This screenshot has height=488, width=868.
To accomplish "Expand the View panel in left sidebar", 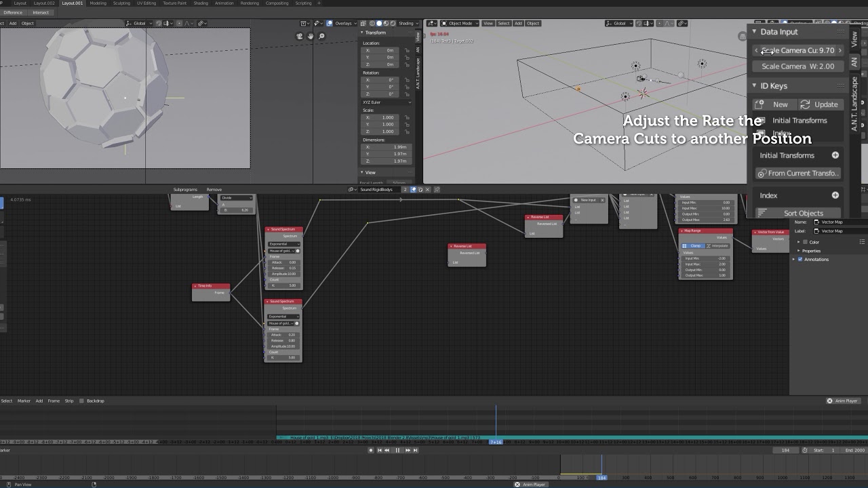I will [x=370, y=172].
